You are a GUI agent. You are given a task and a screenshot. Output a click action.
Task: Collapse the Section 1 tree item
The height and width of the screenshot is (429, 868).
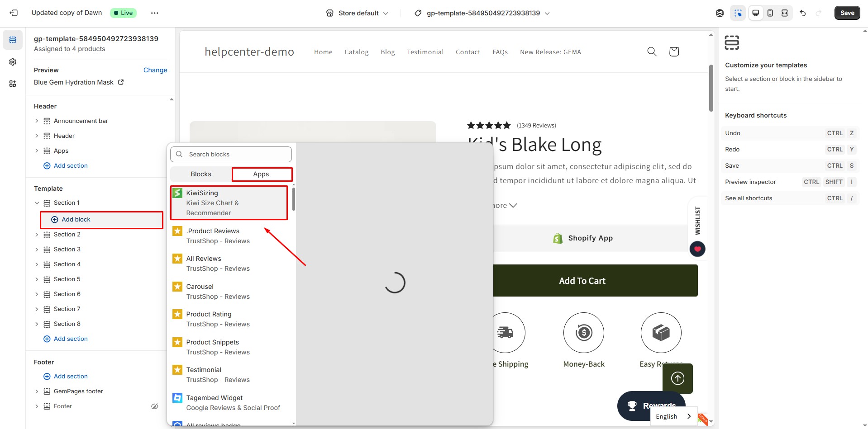pyautogui.click(x=37, y=203)
